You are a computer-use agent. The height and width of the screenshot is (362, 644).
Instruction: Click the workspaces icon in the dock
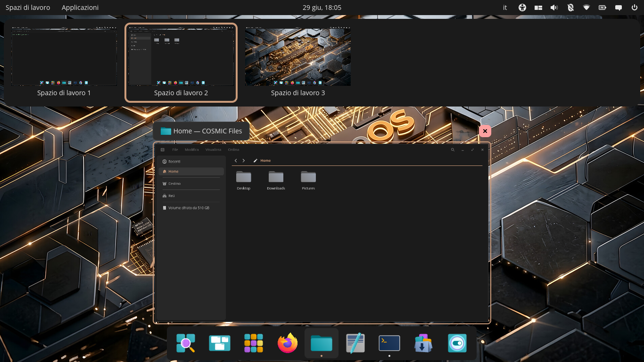tap(220, 343)
